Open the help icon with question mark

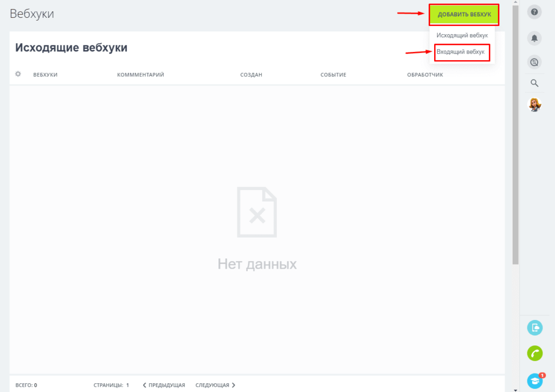pos(534,11)
